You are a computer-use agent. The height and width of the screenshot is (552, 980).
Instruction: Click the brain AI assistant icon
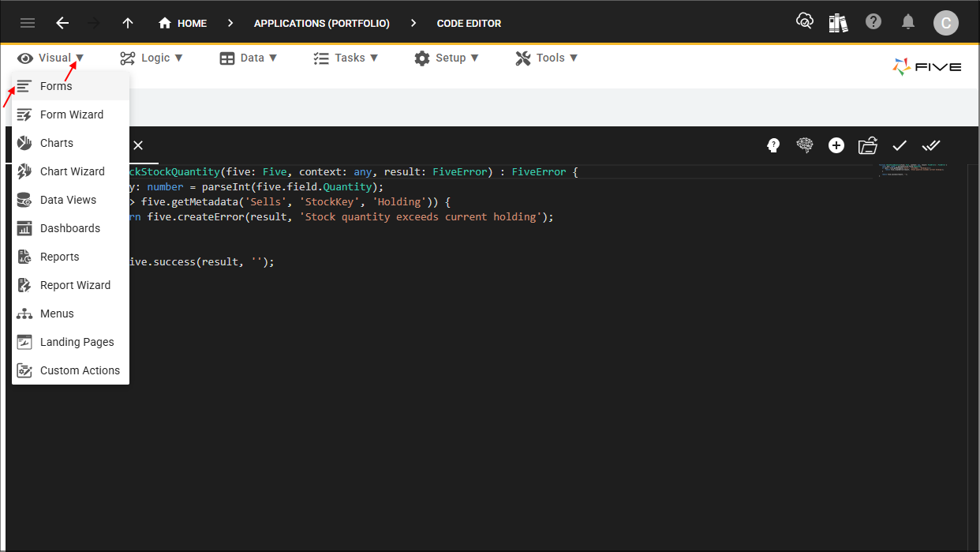tap(805, 145)
